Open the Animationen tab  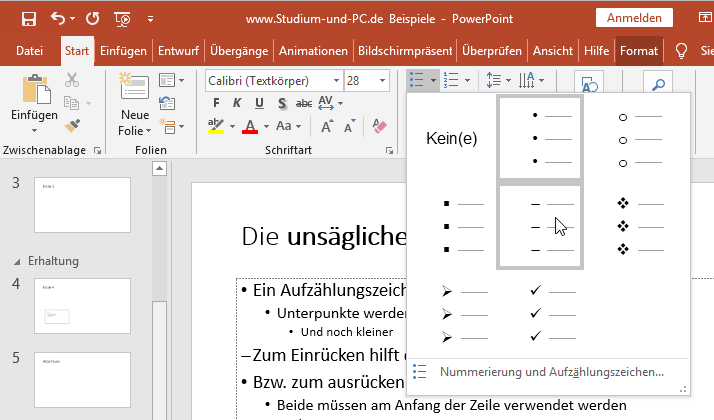pyautogui.click(x=313, y=51)
